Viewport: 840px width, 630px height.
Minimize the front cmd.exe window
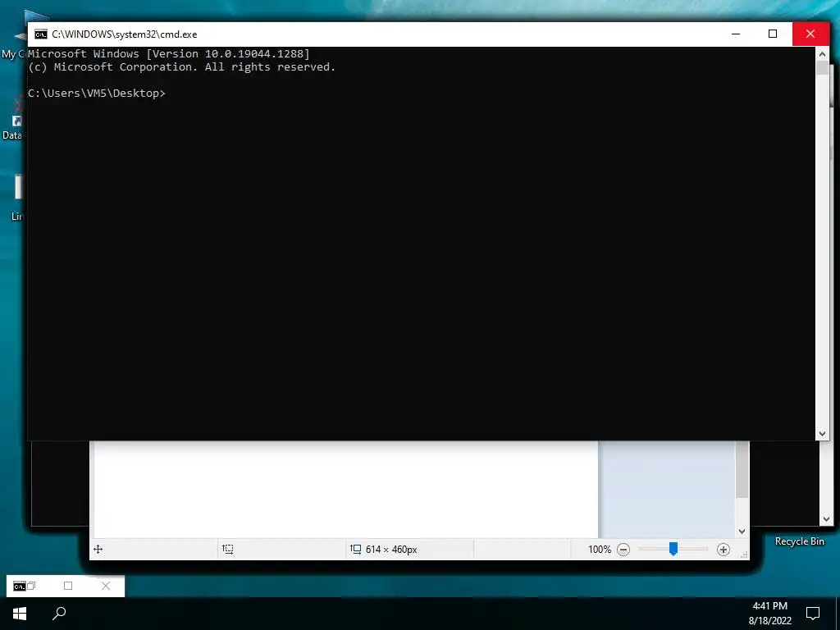click(x=736, y=34)
